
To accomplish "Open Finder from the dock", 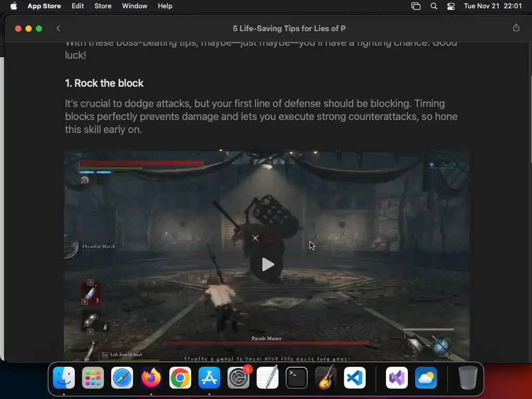I will pos(64,377).
